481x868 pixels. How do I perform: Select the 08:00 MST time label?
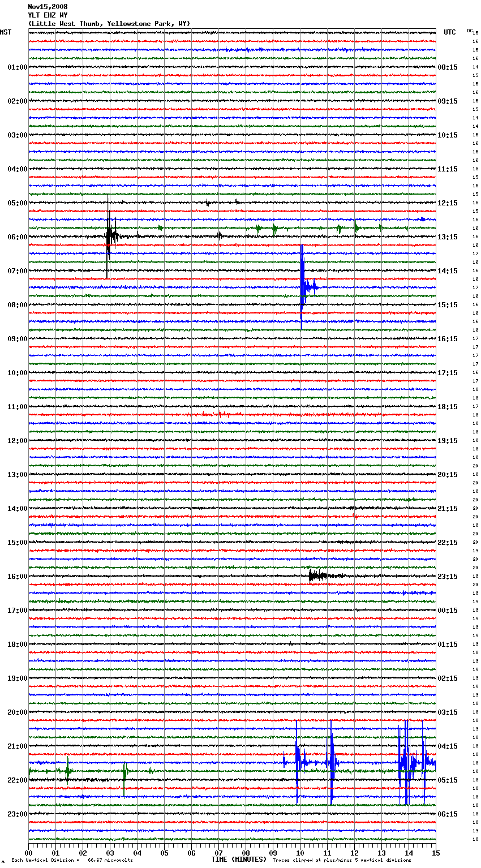point(18,305)
